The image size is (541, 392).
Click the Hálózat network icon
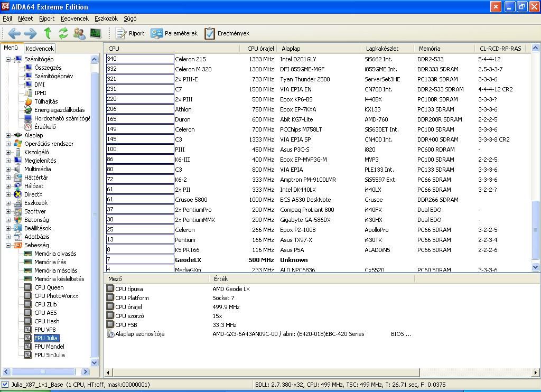(x=18, y=186)
